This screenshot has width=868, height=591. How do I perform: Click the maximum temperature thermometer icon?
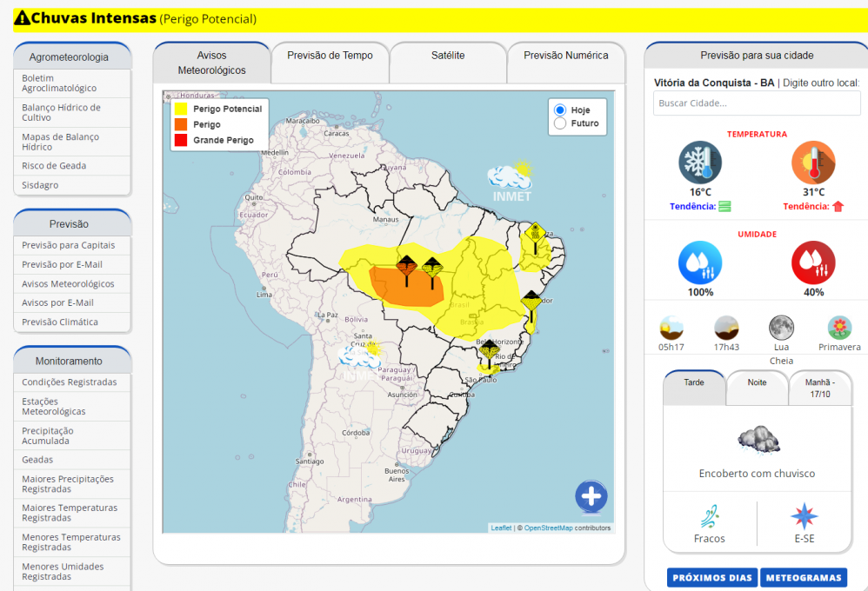[x=813, y=163]
